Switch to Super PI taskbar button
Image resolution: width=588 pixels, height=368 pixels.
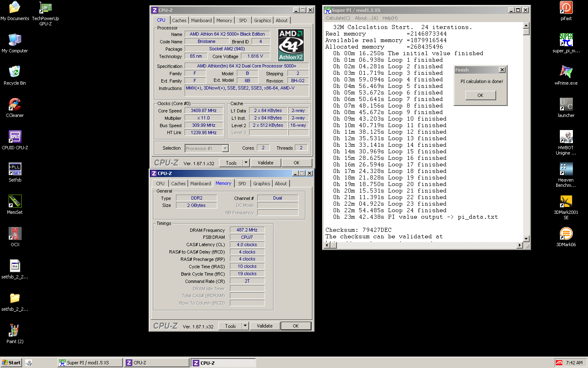coord(90,363)
